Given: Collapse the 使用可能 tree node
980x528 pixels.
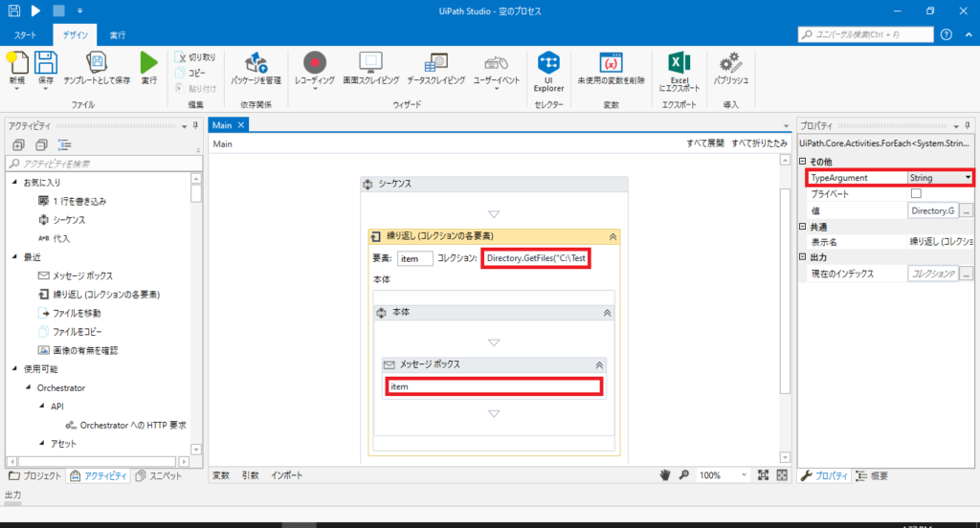Looking at the screenshot, I should [x=15, y=368].
